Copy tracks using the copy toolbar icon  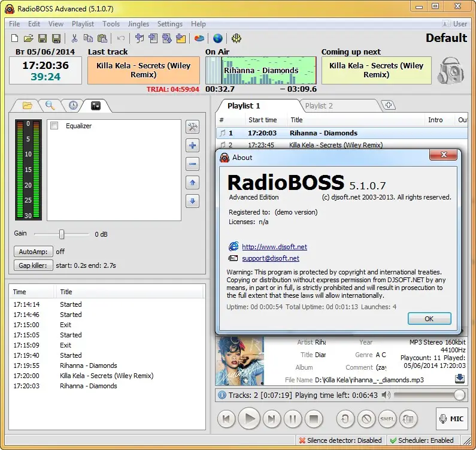pyautogui.click(x=88, y=38)
